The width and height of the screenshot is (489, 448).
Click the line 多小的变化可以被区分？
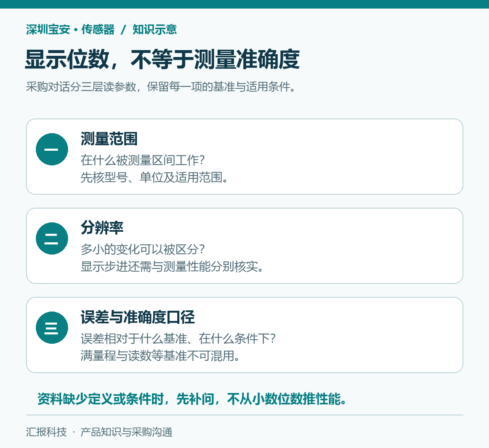point(143,249)
